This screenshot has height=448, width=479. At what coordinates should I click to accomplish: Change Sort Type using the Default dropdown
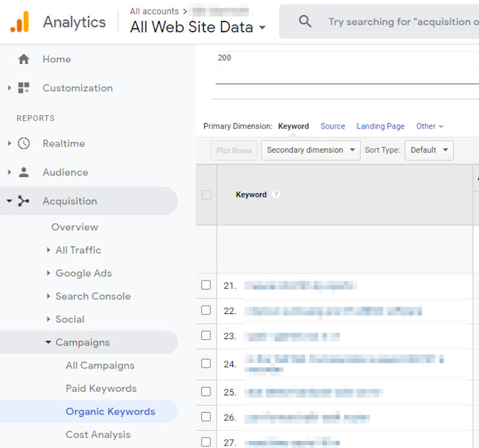[x=429, y=150]
